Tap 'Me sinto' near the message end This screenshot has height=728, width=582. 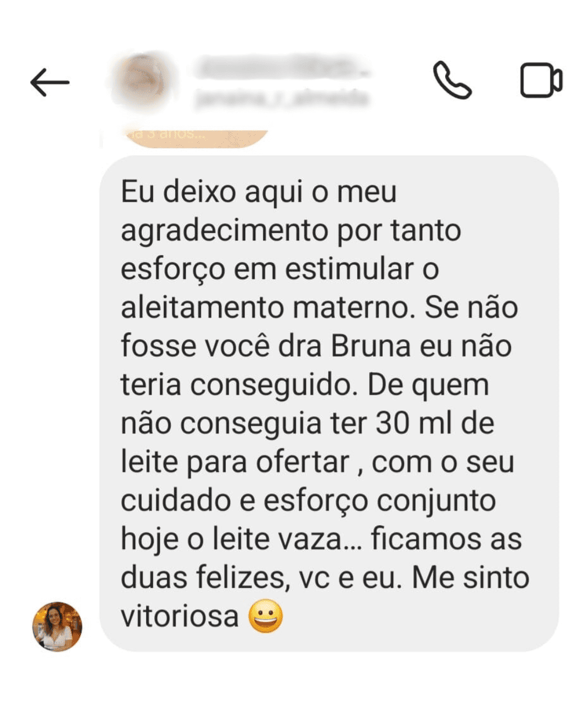click(x=470, y=577)
